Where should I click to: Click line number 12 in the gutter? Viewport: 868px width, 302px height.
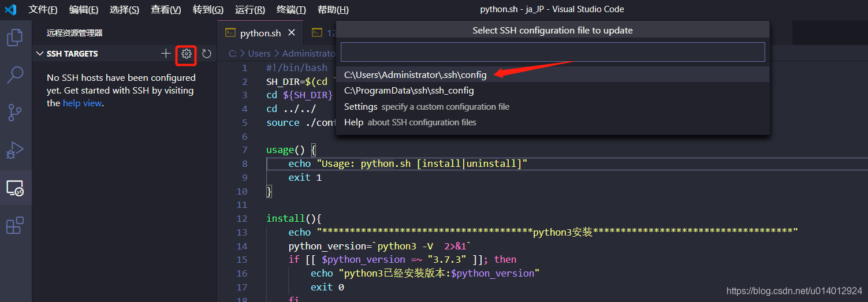(242, 218)
